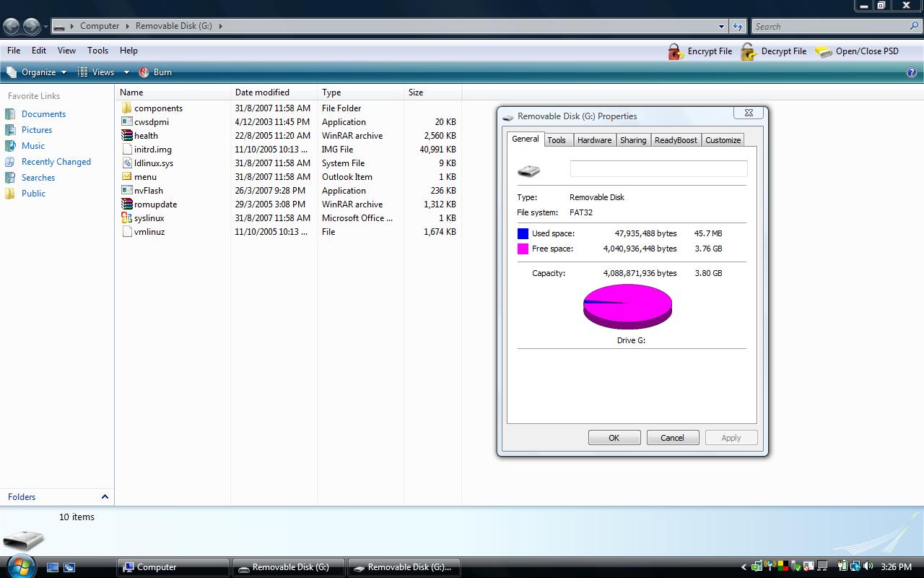
Task: Click Show Desktop quick launch icon
Action: (53, 567)
